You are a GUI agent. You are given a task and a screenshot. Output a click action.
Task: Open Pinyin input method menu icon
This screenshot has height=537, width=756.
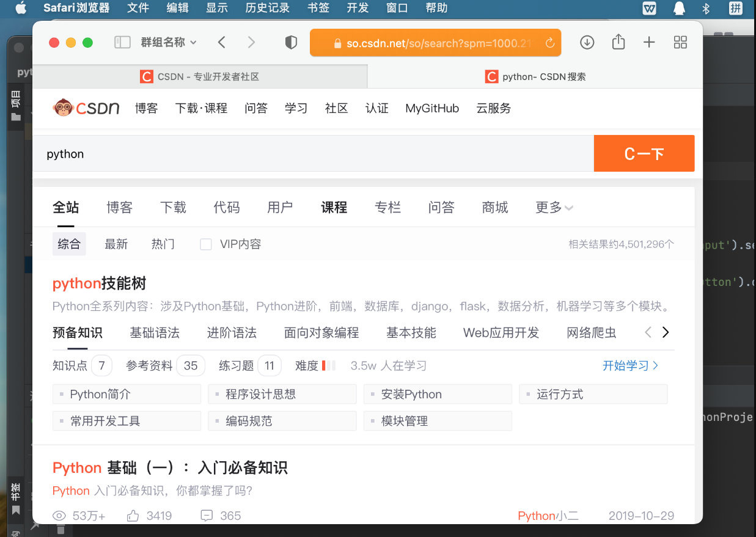pos(736,8)
